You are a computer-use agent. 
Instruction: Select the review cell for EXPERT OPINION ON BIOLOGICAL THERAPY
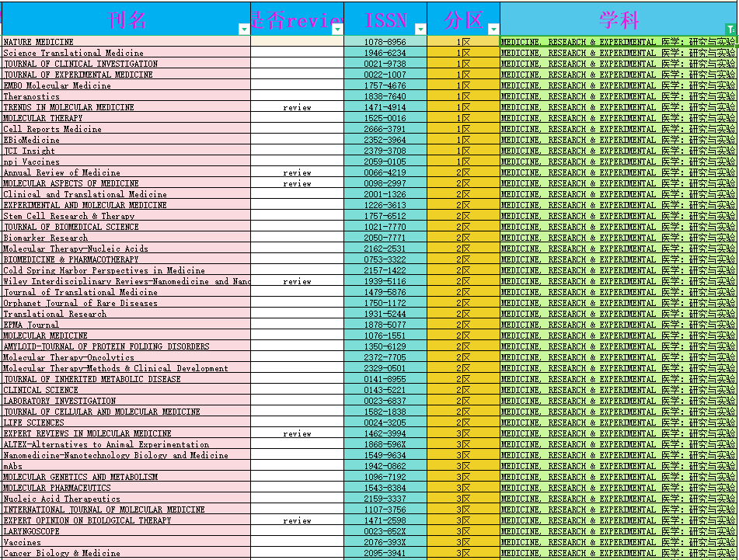(x=298, y=520)
